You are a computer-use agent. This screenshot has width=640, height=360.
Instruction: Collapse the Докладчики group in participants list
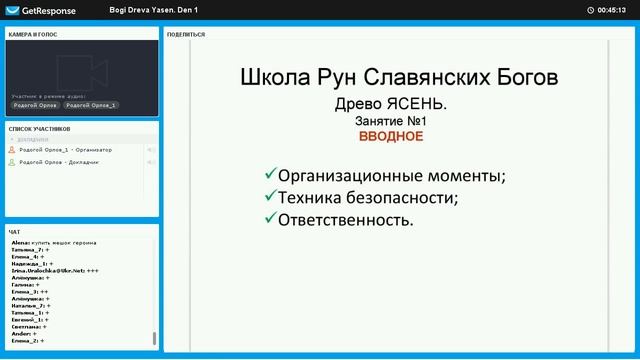point(12,140)
